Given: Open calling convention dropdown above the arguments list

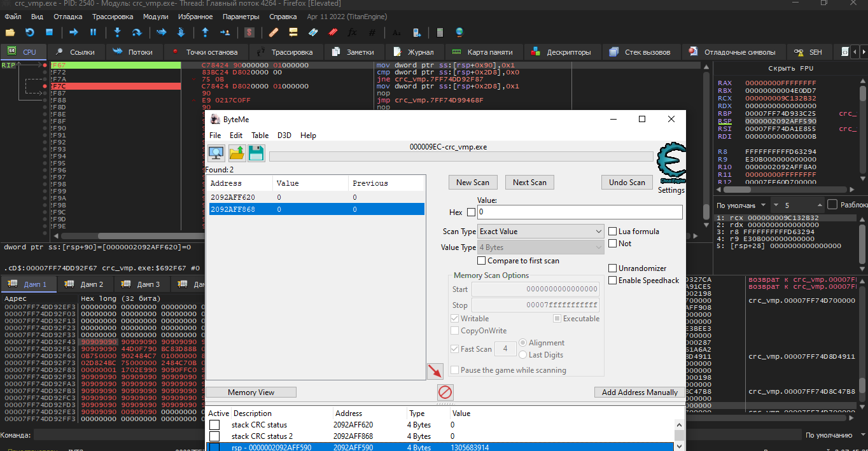Looking at the screenshot, I should click(x=741, y=205).
